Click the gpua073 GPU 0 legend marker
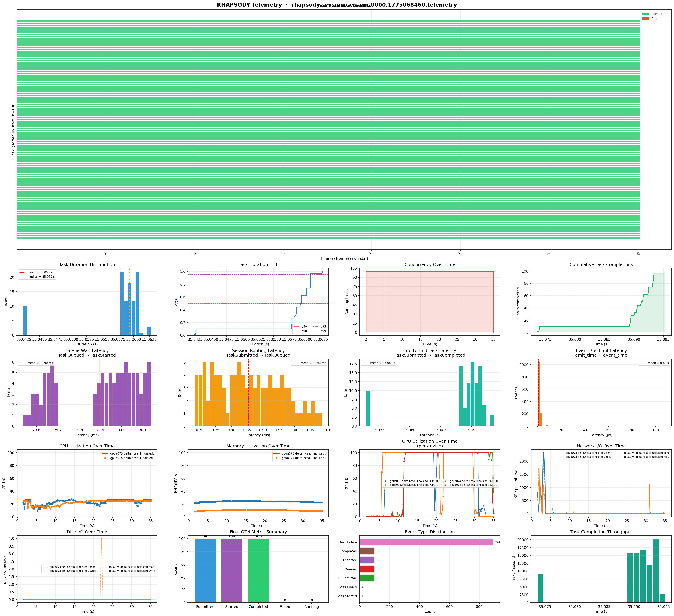The height and width of the screenshot is (616, 674). pyautogui.click(x=385, y=481)
